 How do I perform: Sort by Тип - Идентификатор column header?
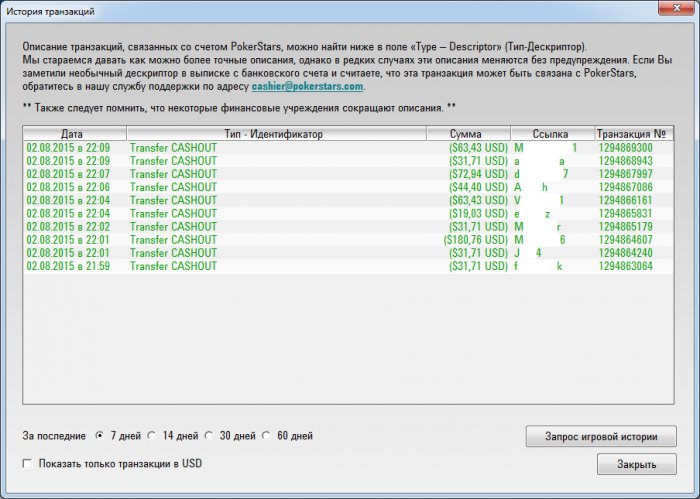coord(276,134)
